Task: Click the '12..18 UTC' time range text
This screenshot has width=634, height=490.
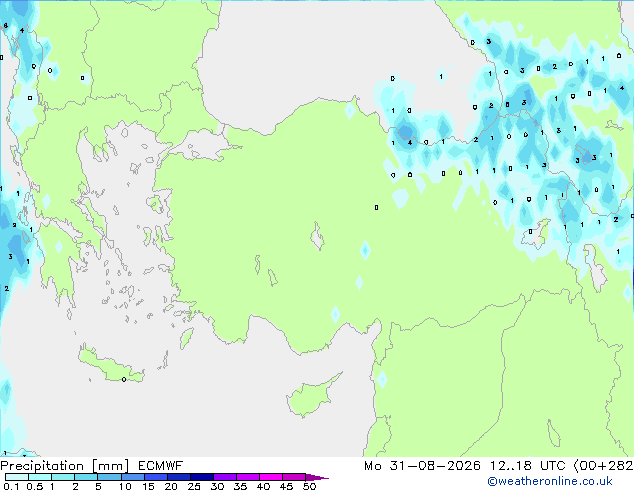Action: coord(527,466)
